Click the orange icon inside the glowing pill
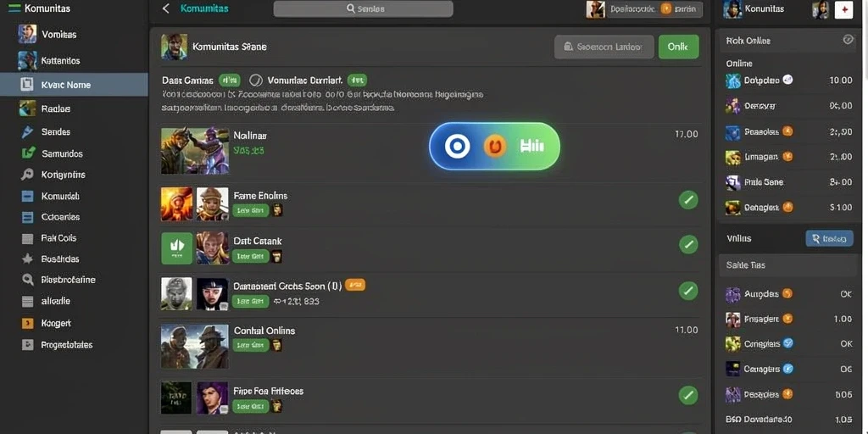The image size is (868, 434). (495, 146)
